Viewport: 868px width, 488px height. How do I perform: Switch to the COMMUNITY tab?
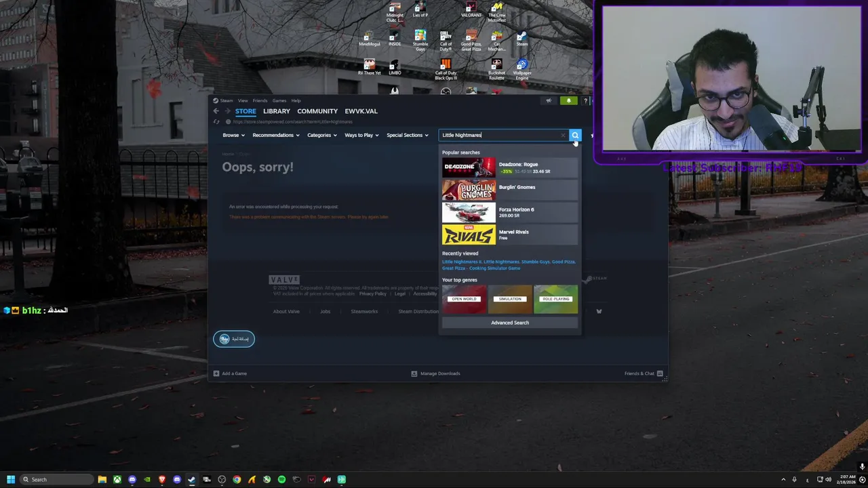click(x=317, y=111)
